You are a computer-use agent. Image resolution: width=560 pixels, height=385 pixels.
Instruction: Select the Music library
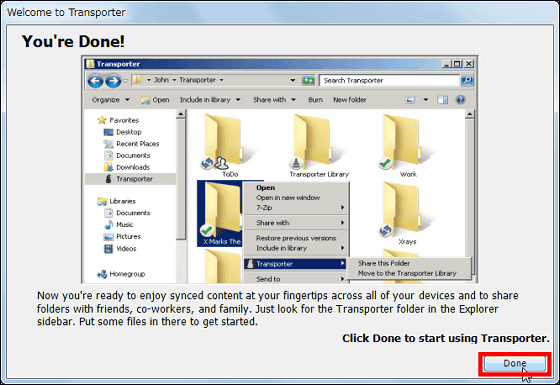(118, 225)
